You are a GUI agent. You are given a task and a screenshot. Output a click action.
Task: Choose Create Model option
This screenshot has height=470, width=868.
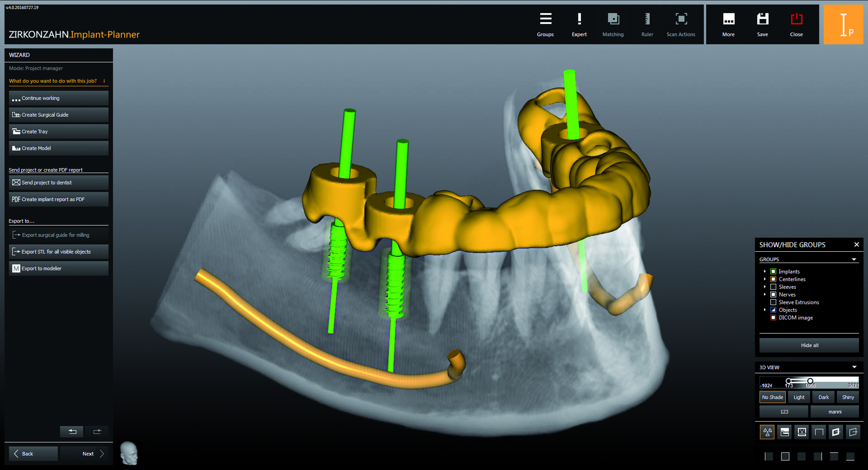59,148
